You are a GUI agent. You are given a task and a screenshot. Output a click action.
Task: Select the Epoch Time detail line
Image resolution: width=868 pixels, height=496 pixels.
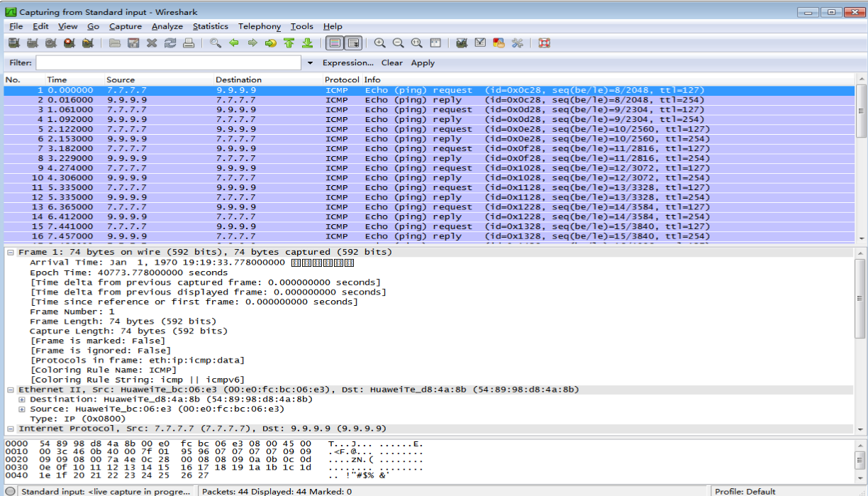point(129,272)
